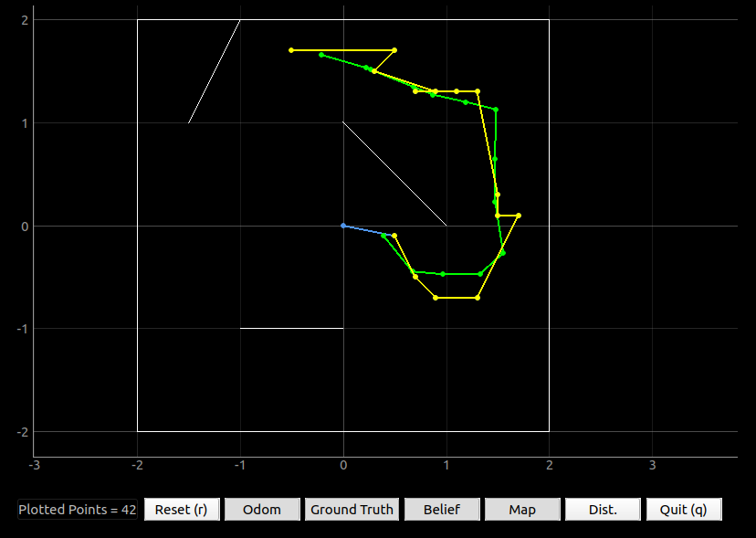Click the y-axis tick label -1
The width and height of the screenshot is (756, 538).
pos(22,329)
